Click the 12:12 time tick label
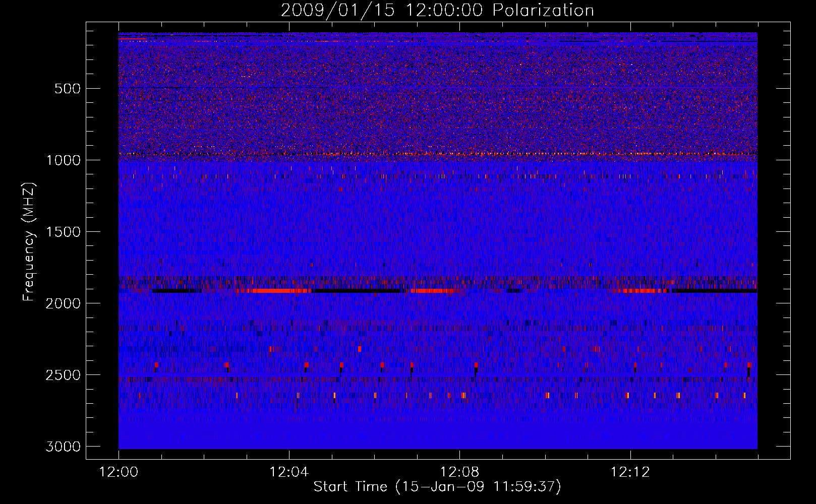816x504 pixels. [x=630, y=472]
